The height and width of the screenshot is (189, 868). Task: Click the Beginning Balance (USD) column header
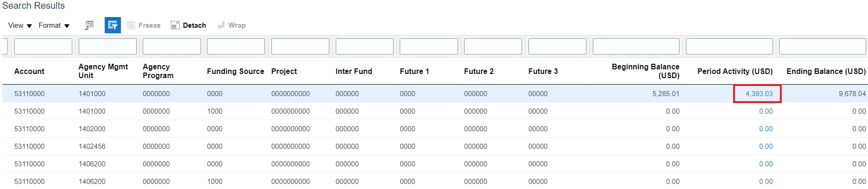click(x=645, y=71)
